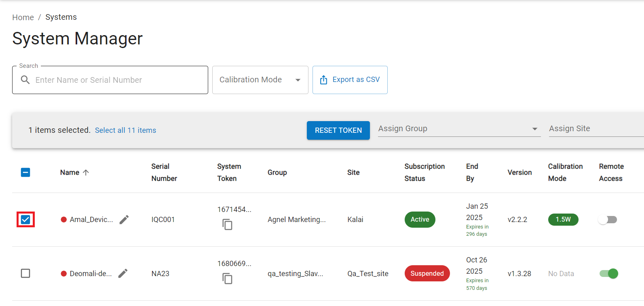The image size is (644, 306).
Task: Click Select all 11 items link
Action: pos(125,130)
